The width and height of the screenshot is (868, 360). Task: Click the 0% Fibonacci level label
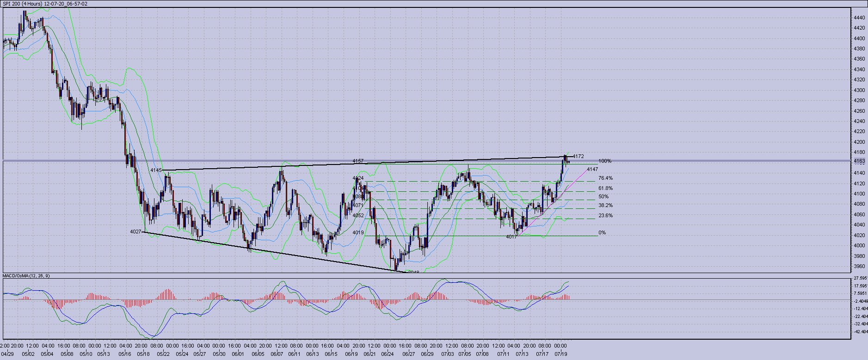(602, 233)
